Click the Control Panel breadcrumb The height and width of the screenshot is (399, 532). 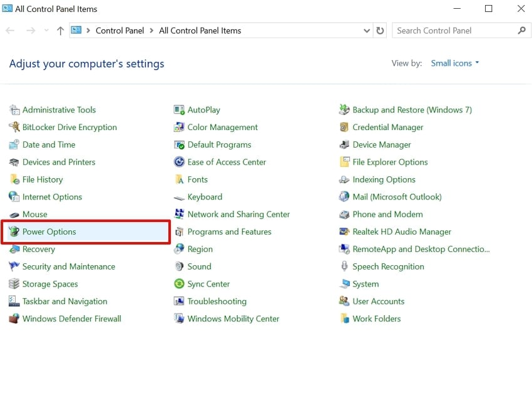pyautogui.click(x=120, y=31)
